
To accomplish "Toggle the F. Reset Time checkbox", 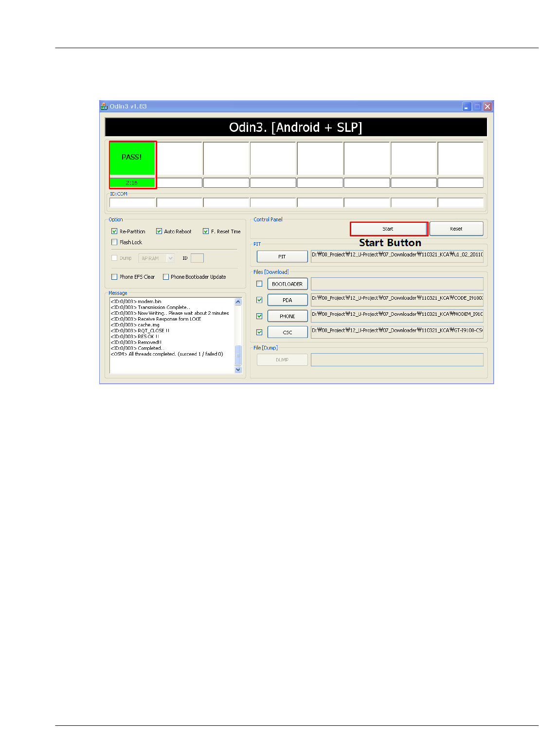I will coord(206,231).
